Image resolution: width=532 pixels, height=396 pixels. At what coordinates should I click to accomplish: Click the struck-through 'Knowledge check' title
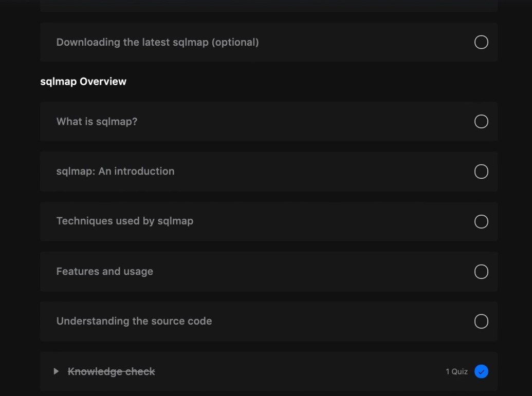[x=112, y=371]
